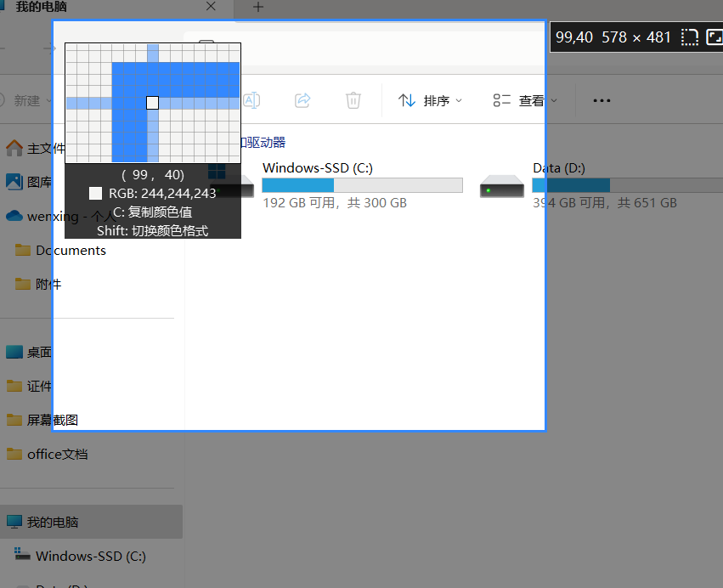Click the rename icon in the Explorer toolbar
This screenshot has height=588, width=723.
251,100
